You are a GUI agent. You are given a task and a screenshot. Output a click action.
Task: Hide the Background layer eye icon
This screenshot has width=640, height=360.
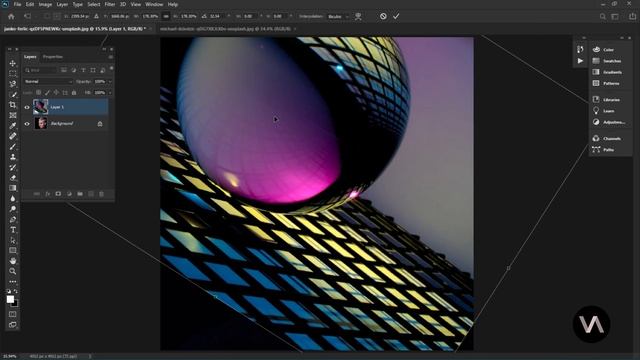pos(27,124)
